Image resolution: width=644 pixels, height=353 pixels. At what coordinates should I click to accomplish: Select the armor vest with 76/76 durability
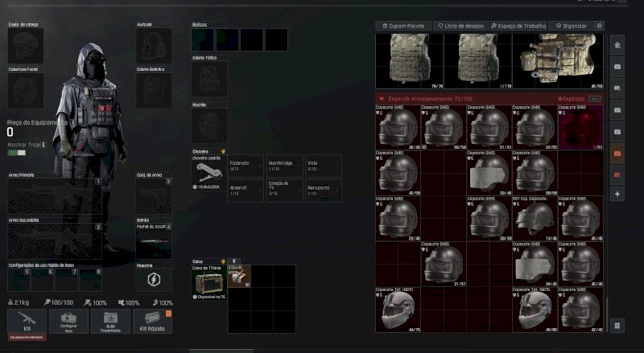pyautogui.click(x=410, y=61)
